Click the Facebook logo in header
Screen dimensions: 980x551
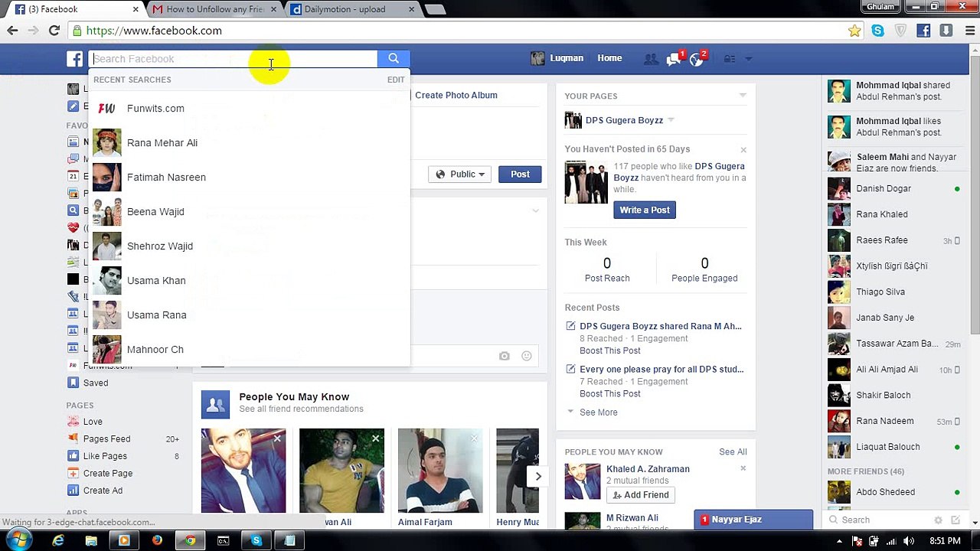coord(74,59)
